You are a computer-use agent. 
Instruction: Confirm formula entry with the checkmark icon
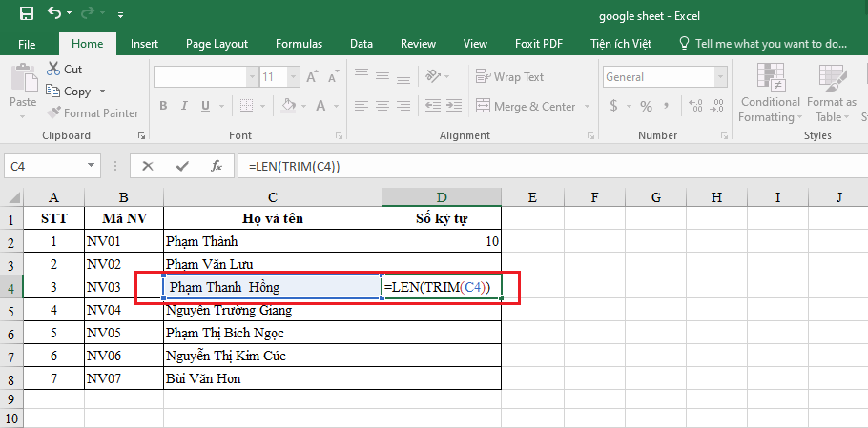click(182, 166)
